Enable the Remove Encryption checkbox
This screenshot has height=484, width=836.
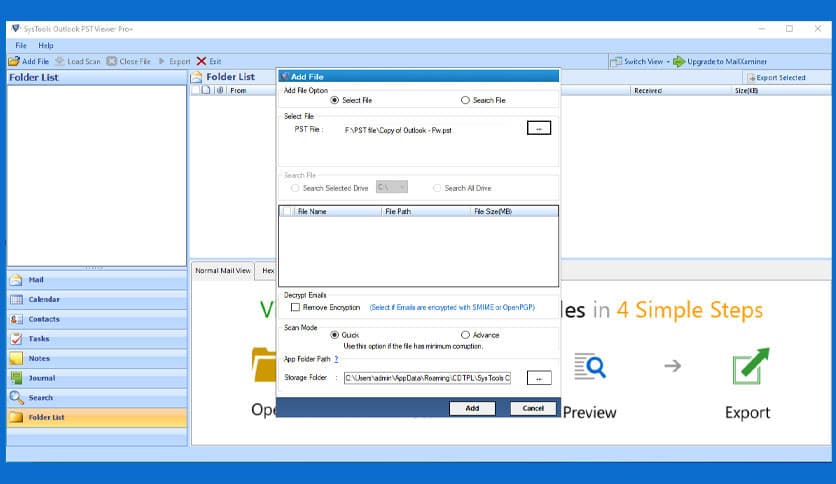[x=295, y=308]
